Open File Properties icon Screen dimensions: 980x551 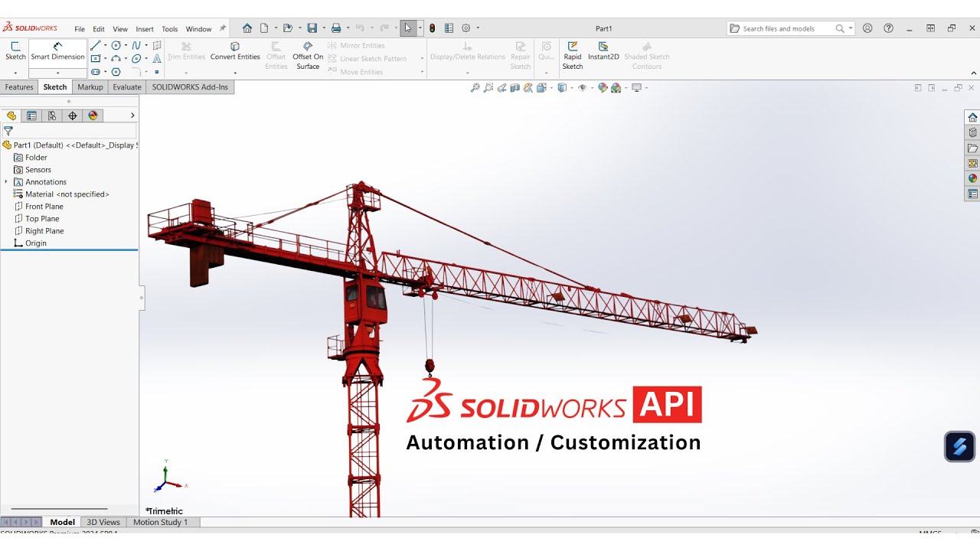[x=449, y=28]
